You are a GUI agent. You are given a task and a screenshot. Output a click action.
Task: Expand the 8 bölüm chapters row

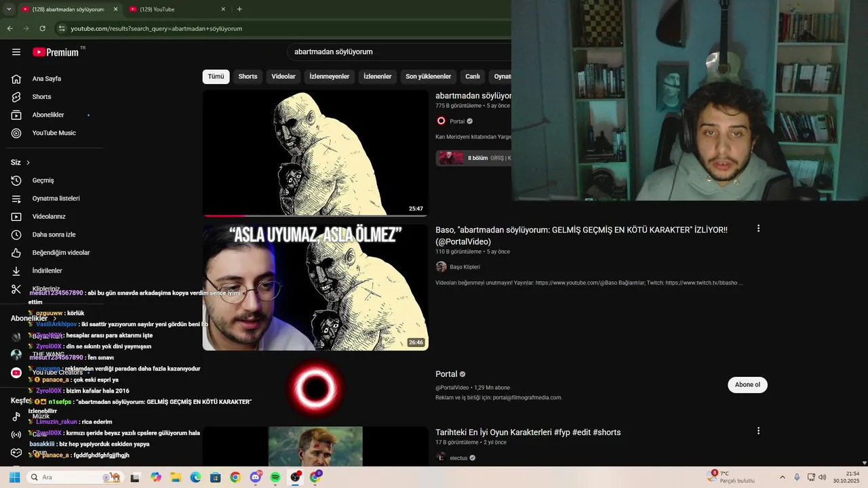coord(473,158)
